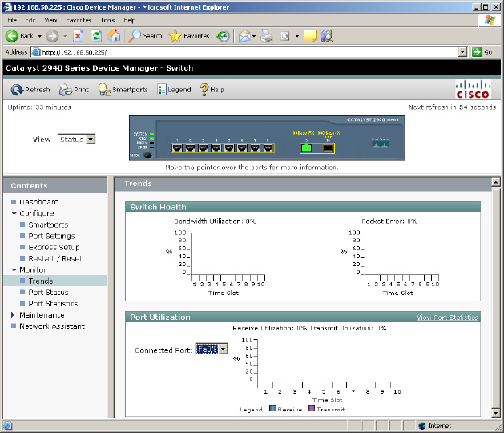Click the Bandwidth Utilization: 0% label
Screen dimensions: 504x433
coord(215,221)
